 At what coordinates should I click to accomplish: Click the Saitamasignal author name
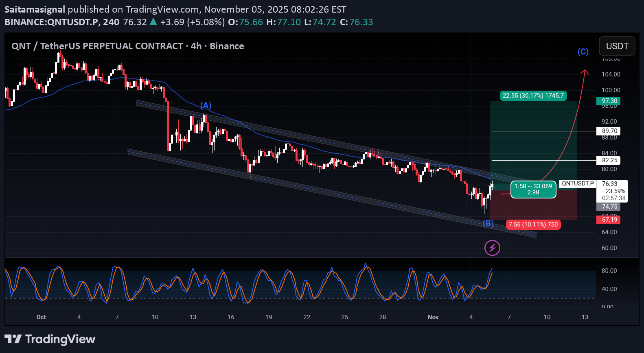[x=35, y=9]
